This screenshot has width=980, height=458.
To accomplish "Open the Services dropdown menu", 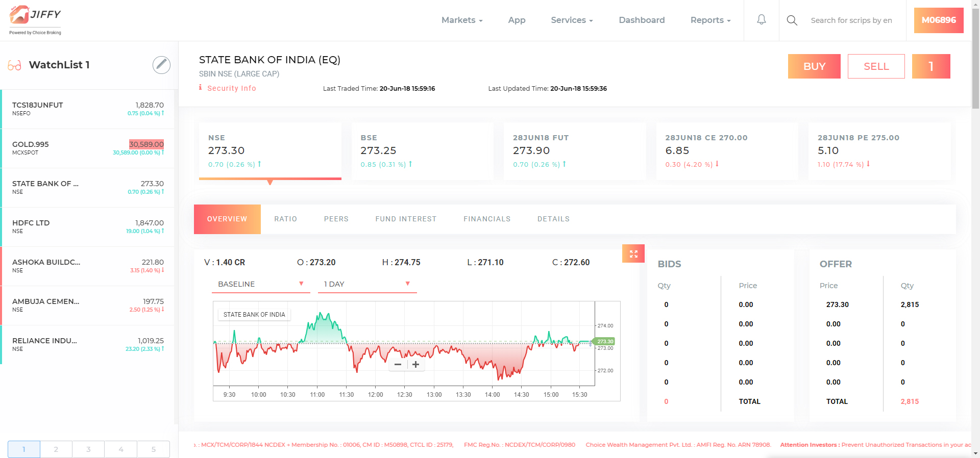I will (x=572, y=20).
